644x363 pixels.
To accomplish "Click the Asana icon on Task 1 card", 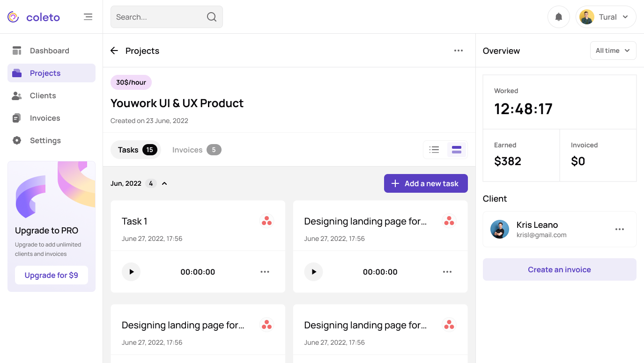I will point(266,221).
